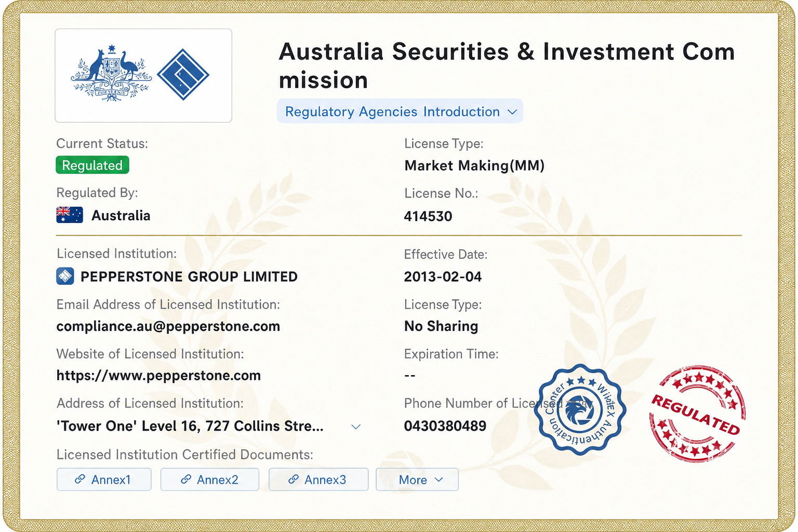
Task: Click the License No. label
Action: click(x=442, y=193)
